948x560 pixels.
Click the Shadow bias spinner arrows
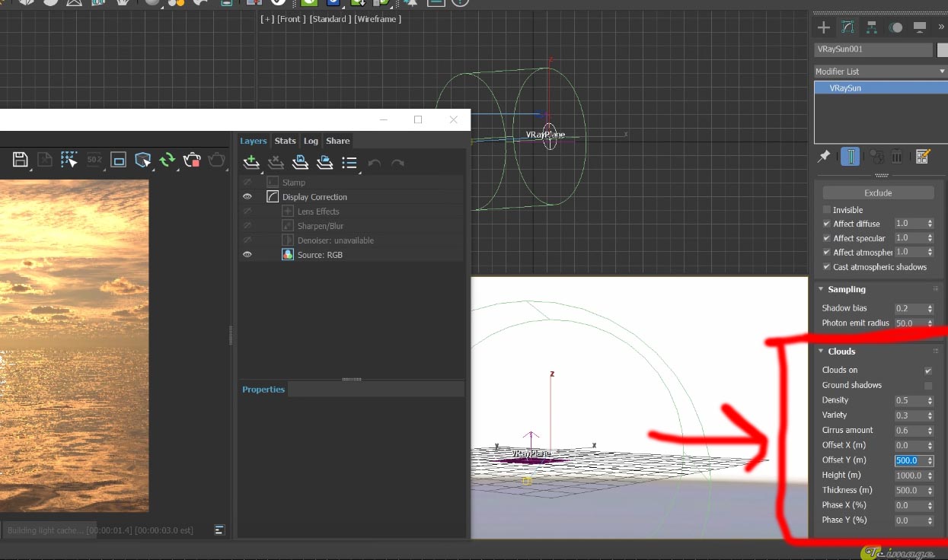pos(930,308)
